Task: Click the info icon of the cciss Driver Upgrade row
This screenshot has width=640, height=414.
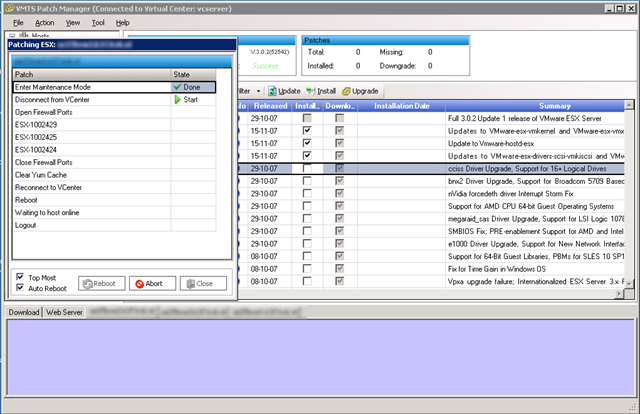Action: 240,170
